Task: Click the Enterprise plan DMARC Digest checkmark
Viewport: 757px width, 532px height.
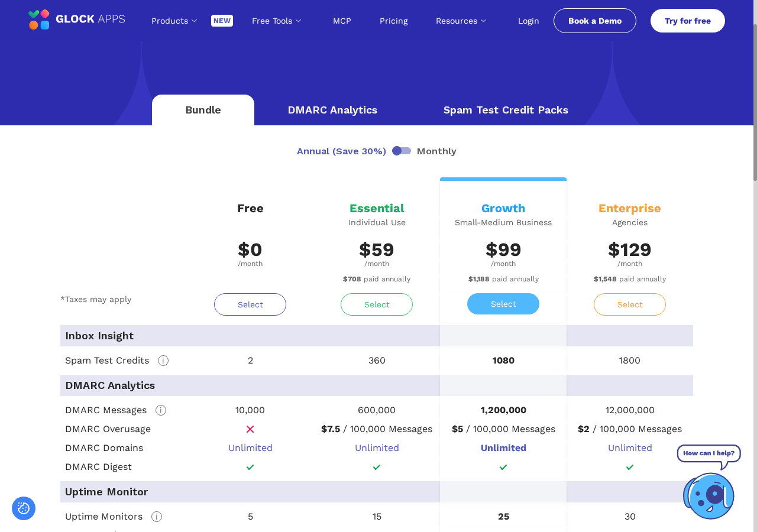Action: coord(630,467)
